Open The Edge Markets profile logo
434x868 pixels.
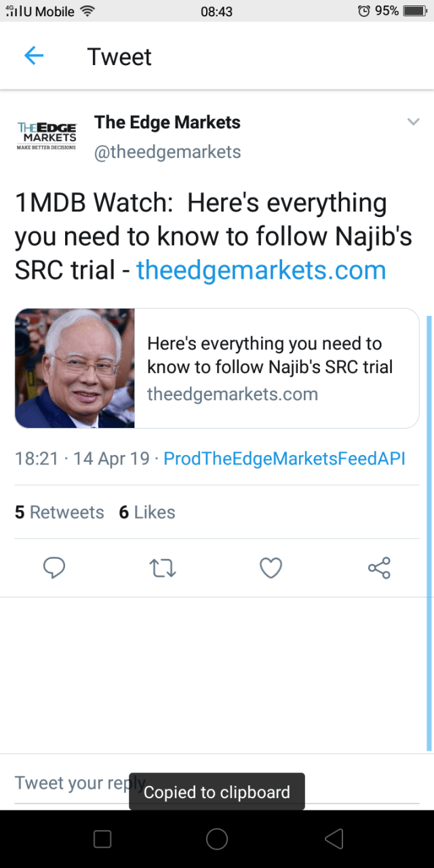coord(47,136)
